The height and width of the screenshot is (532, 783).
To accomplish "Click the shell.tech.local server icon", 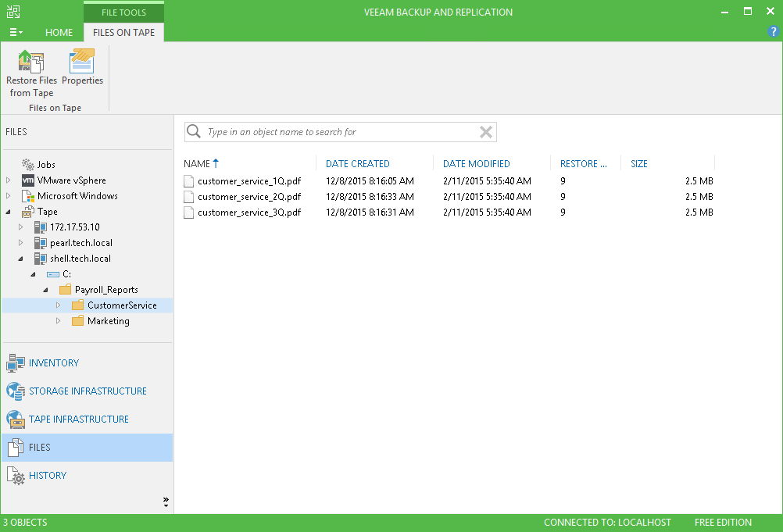I will tap(41, 259).
